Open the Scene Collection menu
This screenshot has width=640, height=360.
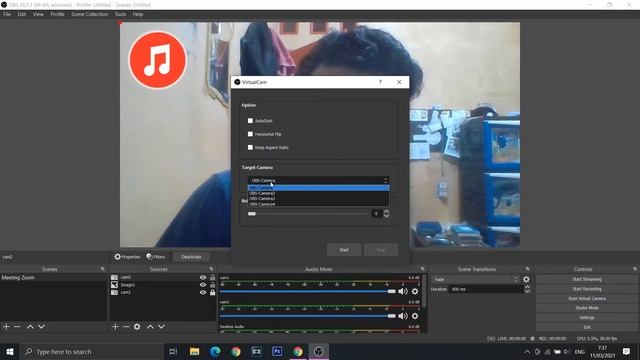pyautogui.click(x=89, y=14)
